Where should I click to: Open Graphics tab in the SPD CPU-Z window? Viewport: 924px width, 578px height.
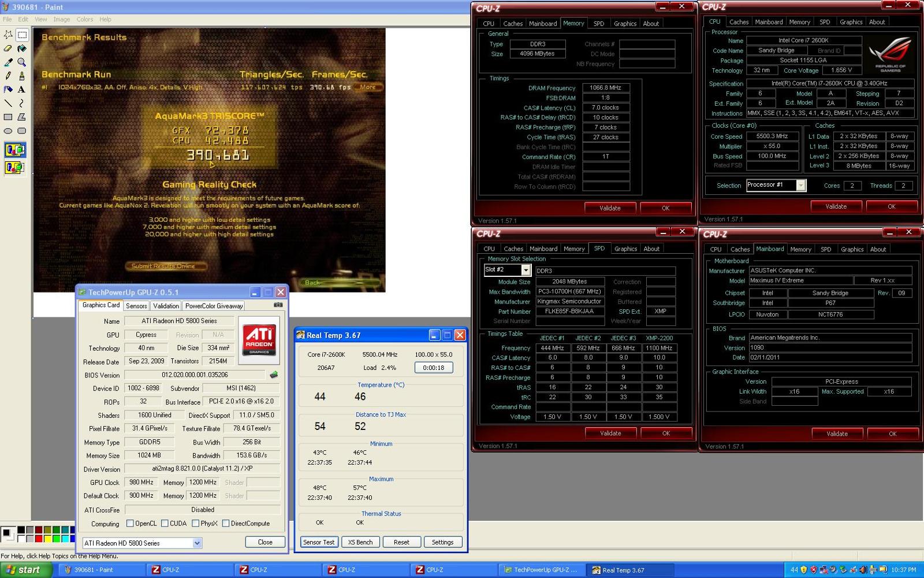pyautogui.click(x=625, y=249)
